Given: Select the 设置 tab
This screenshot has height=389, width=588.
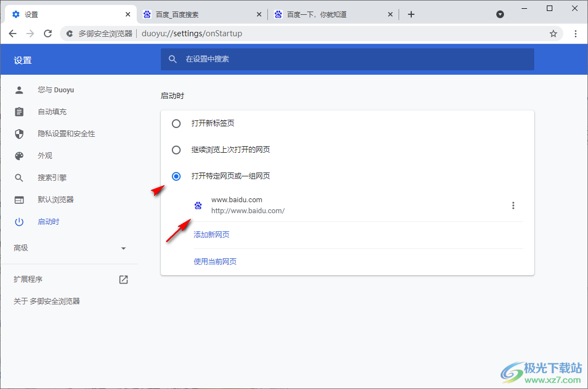Looking at the screenshot, I should 70,14.
